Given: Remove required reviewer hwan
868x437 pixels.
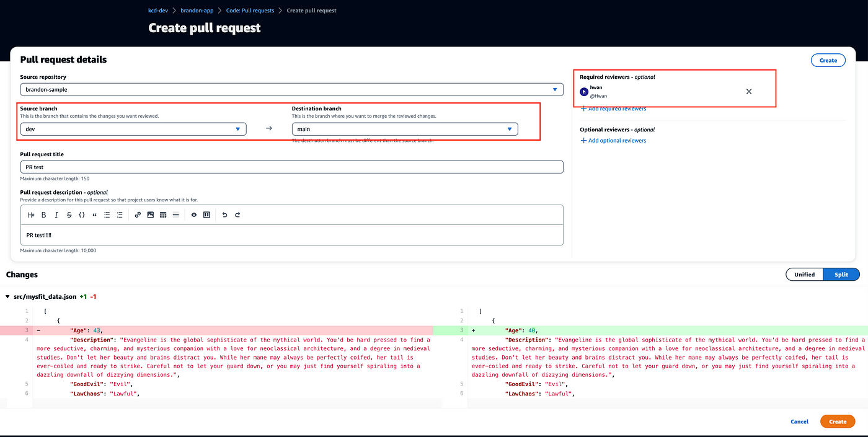Looking at the screenshot, I should coord(749,91).
